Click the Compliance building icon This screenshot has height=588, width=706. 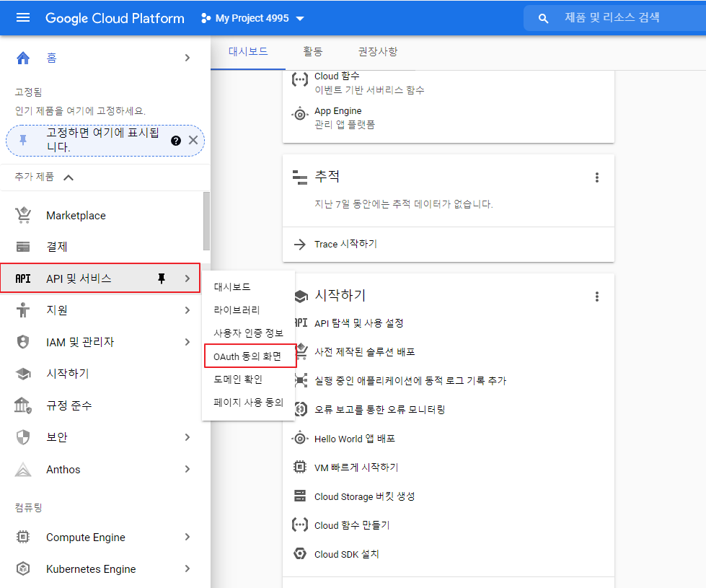point(23,405)
